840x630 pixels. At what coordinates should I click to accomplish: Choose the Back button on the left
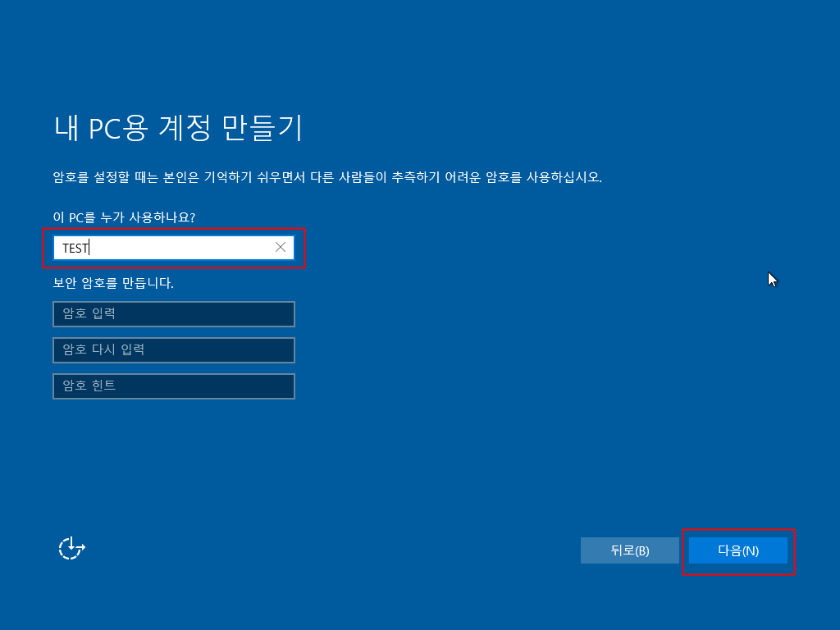coord(630,550)
